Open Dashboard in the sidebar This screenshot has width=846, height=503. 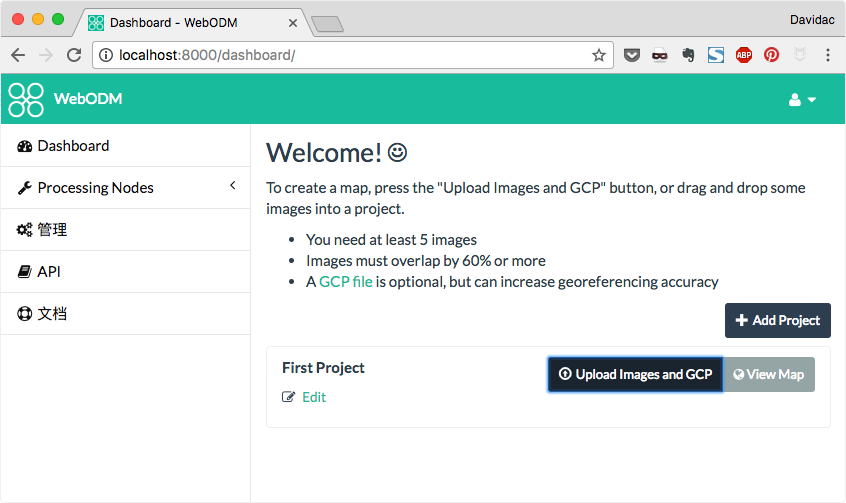point(126,146)
